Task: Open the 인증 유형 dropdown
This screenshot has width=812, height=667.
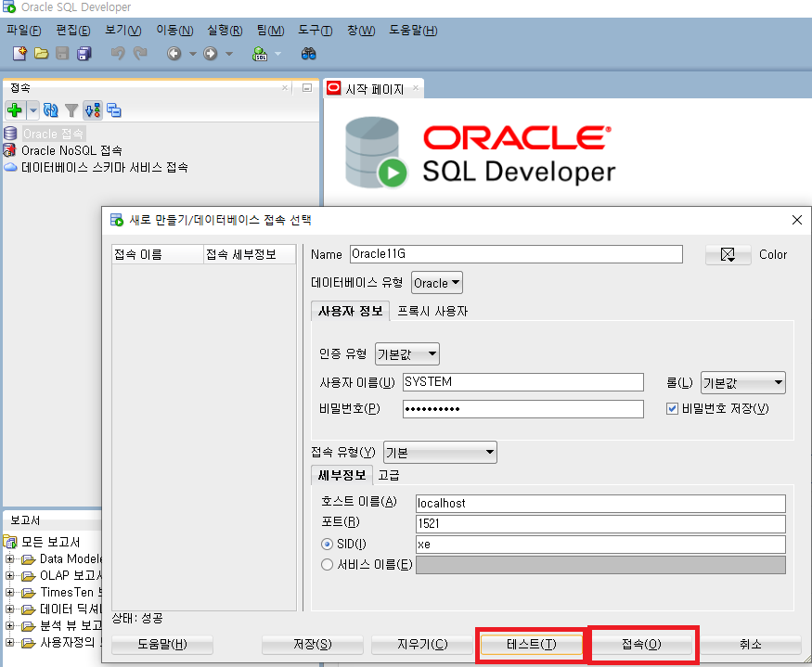Action: click(407, 354)
